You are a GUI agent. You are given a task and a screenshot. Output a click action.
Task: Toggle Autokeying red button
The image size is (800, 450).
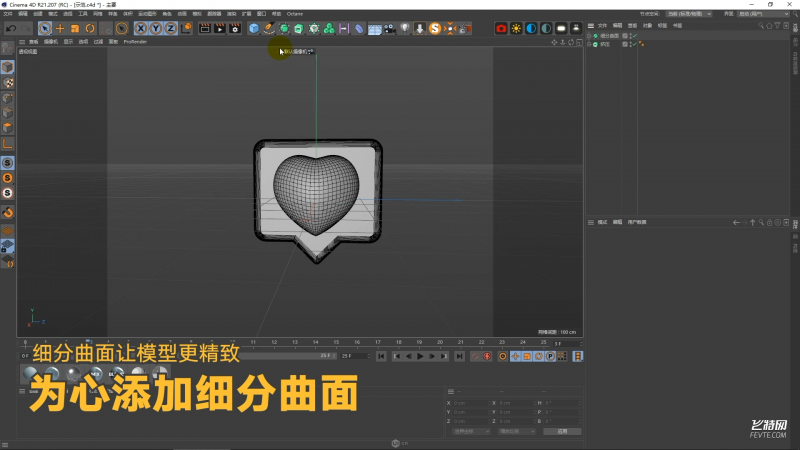487,356
